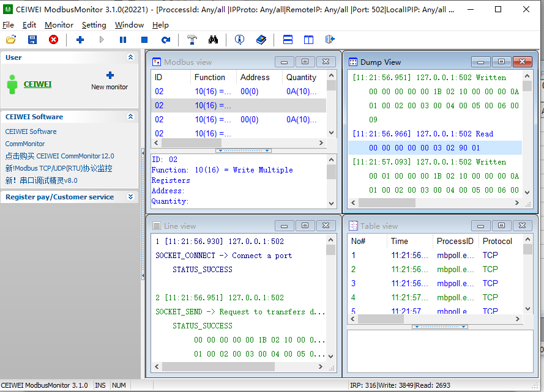Open the Monitor menu
Screen dimensions: 544x392
tap(59, 25)
